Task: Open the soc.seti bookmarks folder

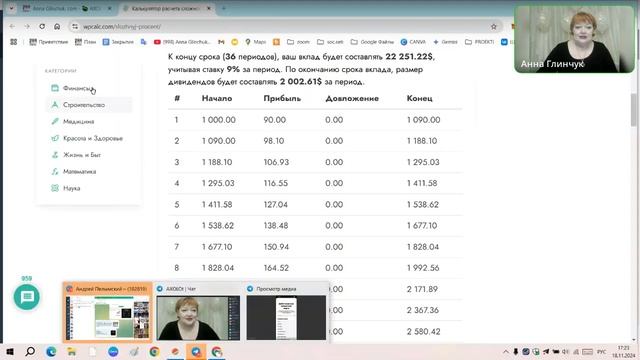Action: click(330, 42)
